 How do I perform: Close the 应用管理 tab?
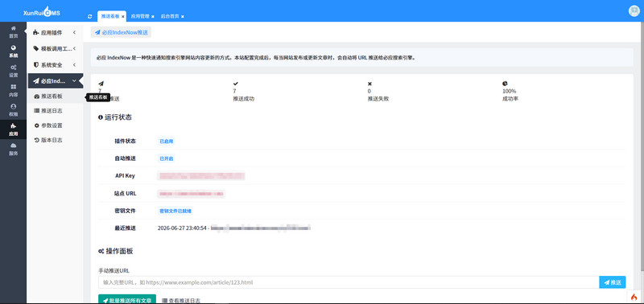point(153,16)
